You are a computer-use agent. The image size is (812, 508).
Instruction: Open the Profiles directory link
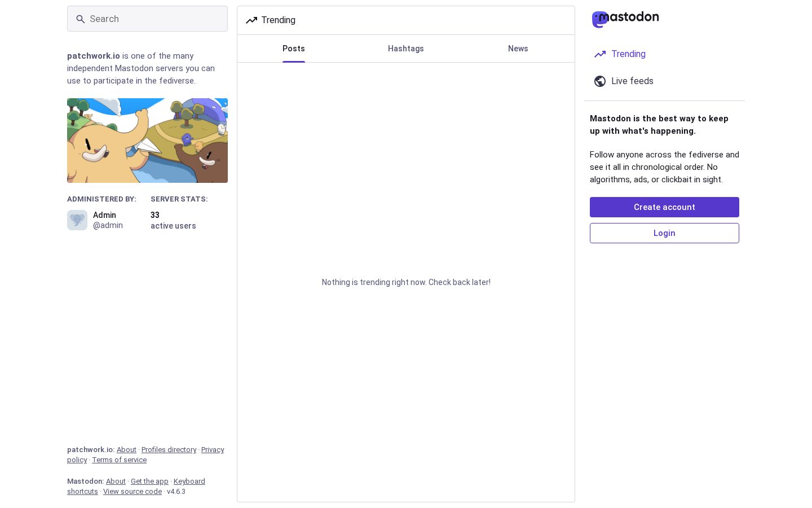169,450
